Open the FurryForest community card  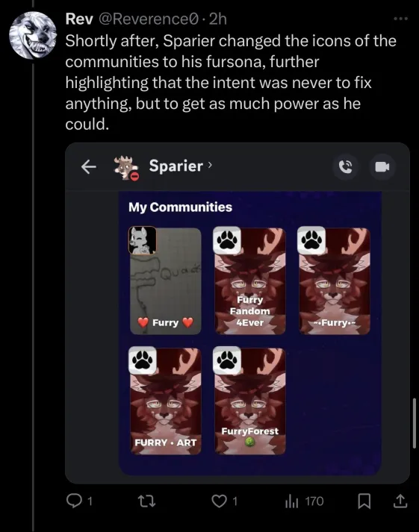point(250,401)
